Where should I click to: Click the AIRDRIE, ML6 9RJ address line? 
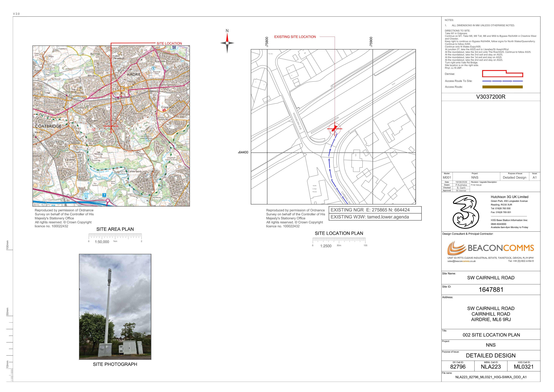click(x=491, y=320)
